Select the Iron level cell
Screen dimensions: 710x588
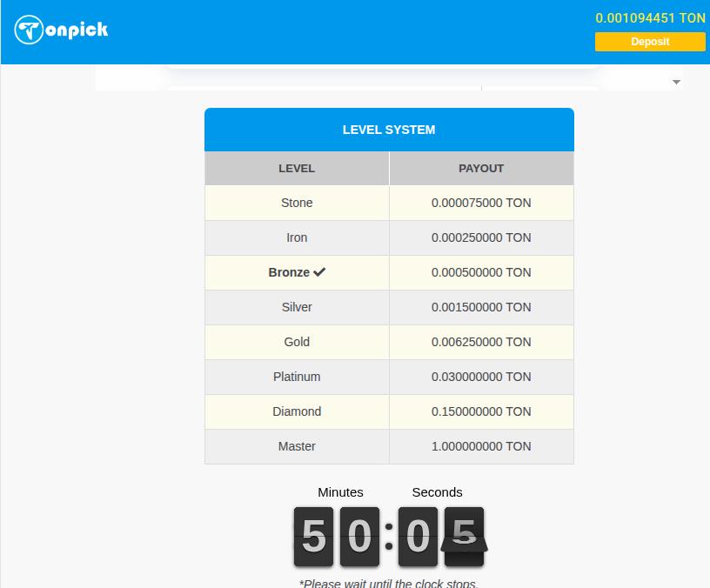pos(297,237)
